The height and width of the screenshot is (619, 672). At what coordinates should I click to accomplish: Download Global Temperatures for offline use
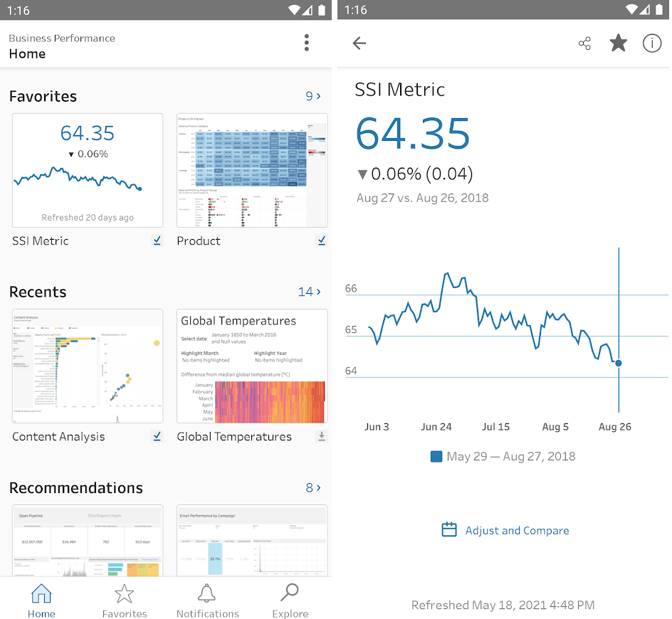(322, 436)
